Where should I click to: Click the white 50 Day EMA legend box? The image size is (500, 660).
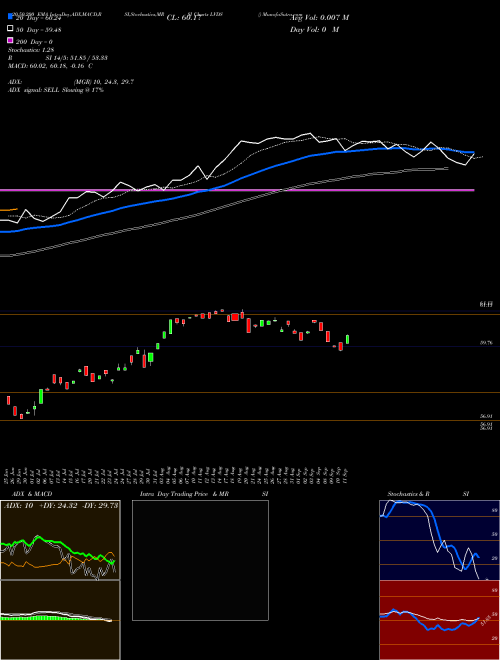click(x=11, y=29)
